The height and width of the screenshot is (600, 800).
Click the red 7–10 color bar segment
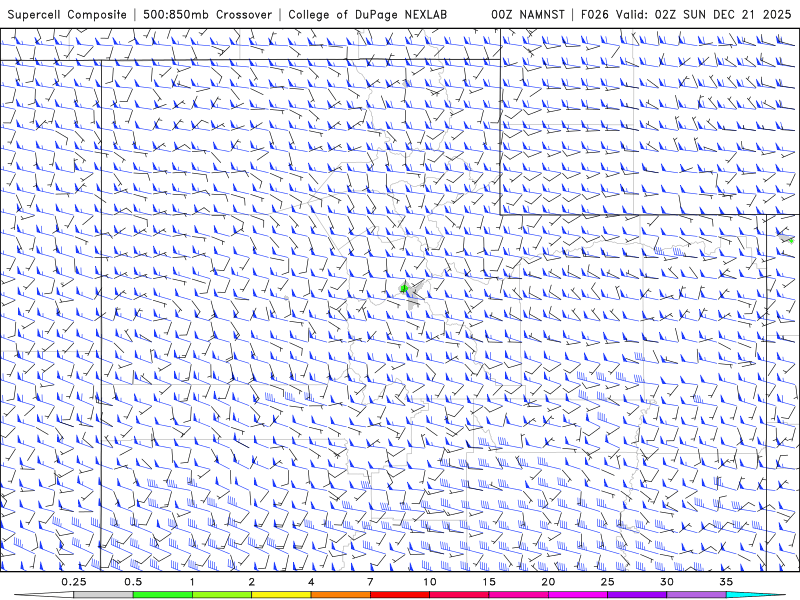tap(399, 595)
